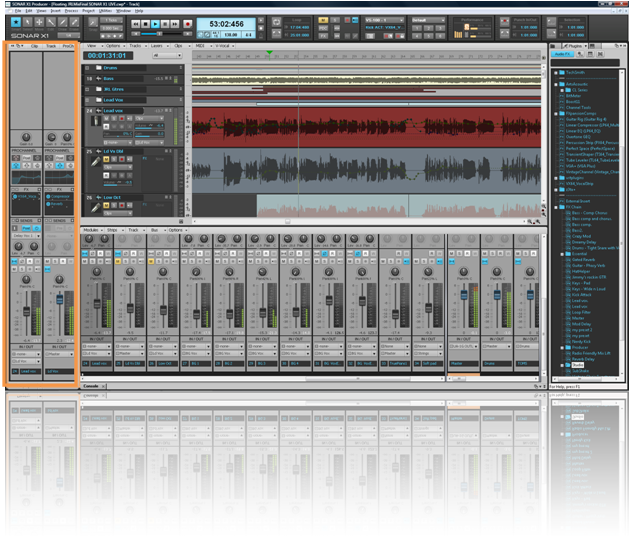The height and width of the screenshot is (539, 631).
Task: Arm the Lead vox track 24 for recording
Action: point(122,119)
